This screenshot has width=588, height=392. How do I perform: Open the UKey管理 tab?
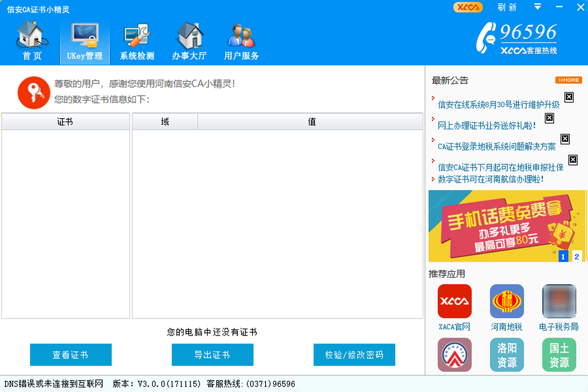point(85,41)
